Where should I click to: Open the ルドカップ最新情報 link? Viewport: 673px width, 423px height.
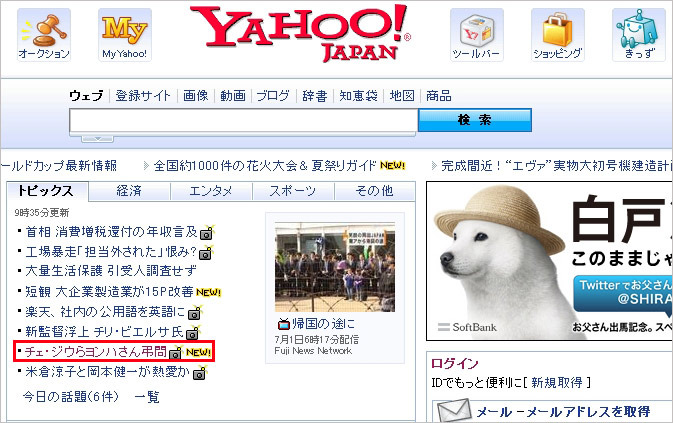click(59, 166)
